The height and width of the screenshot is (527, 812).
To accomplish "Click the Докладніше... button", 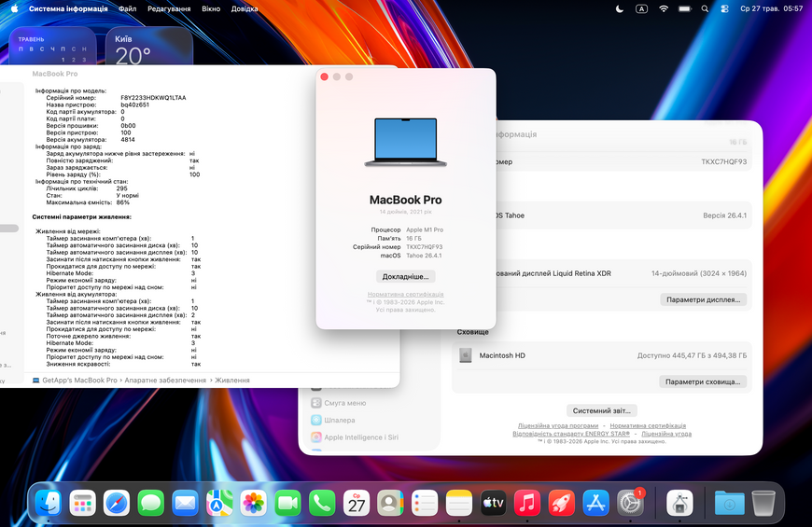I will click(405, 276).
